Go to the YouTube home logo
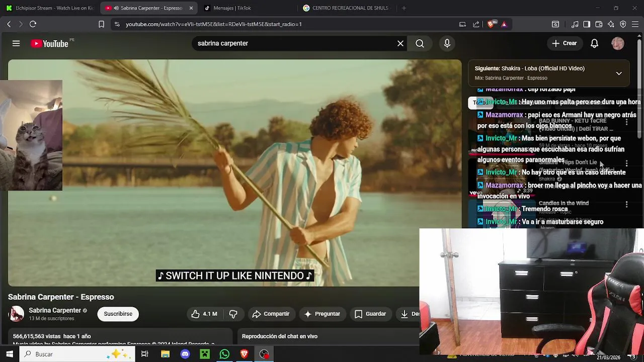644x362 pixels. 50,44
